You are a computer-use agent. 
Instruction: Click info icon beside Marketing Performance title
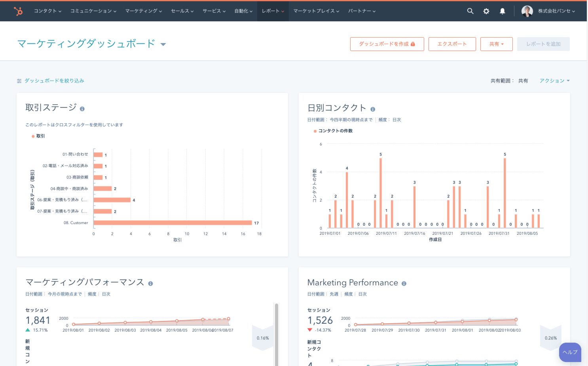pyautogui.click(x=404, y=283)
